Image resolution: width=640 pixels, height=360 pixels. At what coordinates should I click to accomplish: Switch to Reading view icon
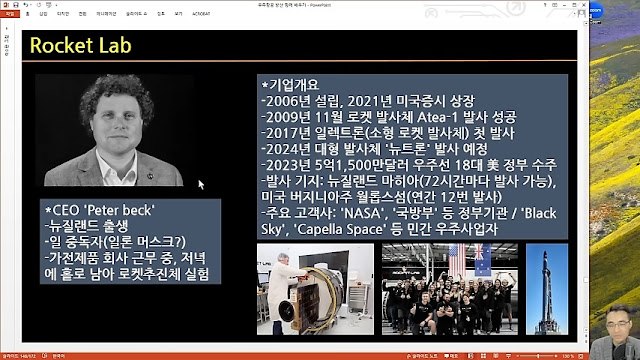[x=496, y=356]
